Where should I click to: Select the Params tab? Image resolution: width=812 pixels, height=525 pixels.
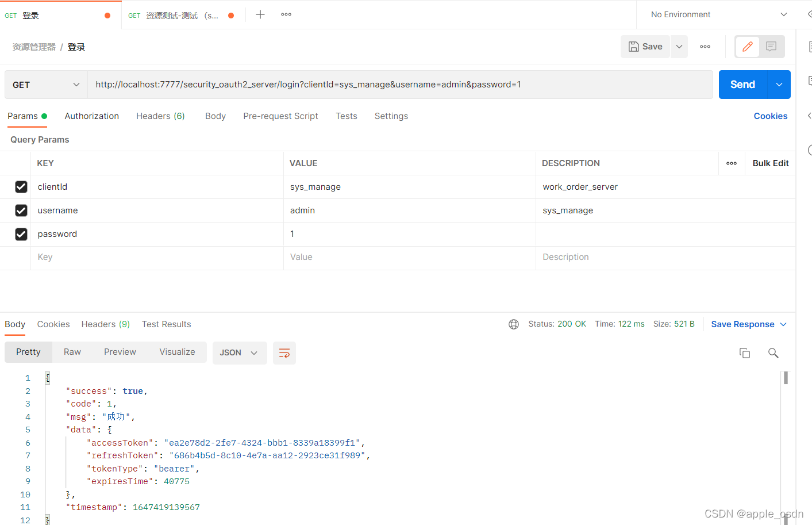coord(27,116)
